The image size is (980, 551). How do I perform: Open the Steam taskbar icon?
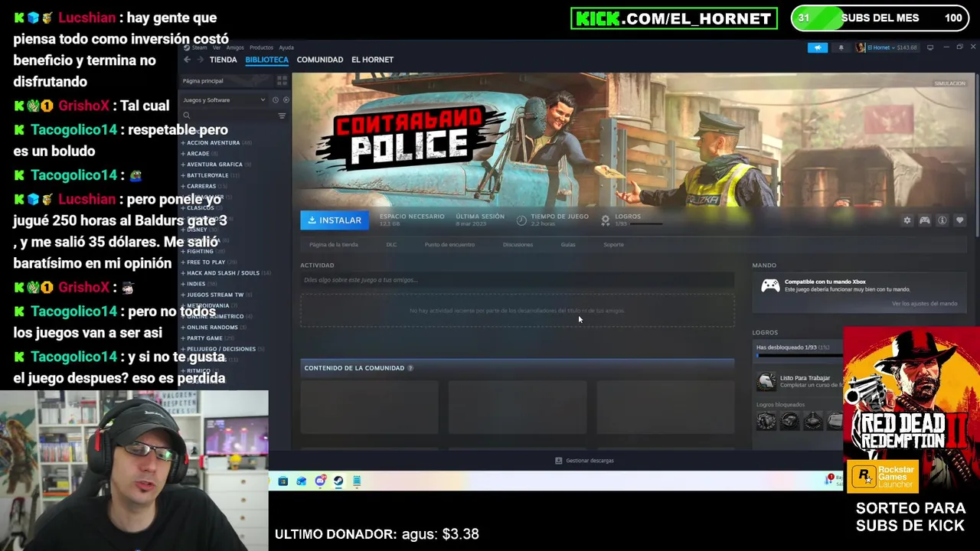[338, 481]
